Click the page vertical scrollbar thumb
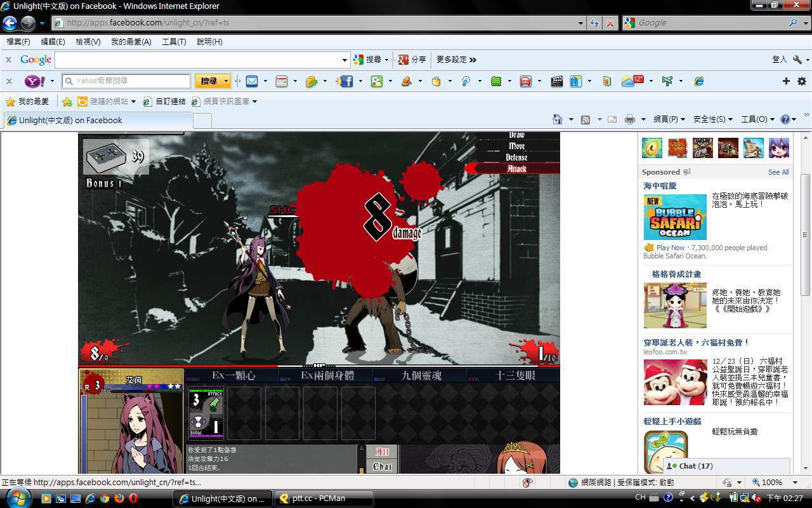The width and height of the screenshot is (812, 508). coord(805,235)
